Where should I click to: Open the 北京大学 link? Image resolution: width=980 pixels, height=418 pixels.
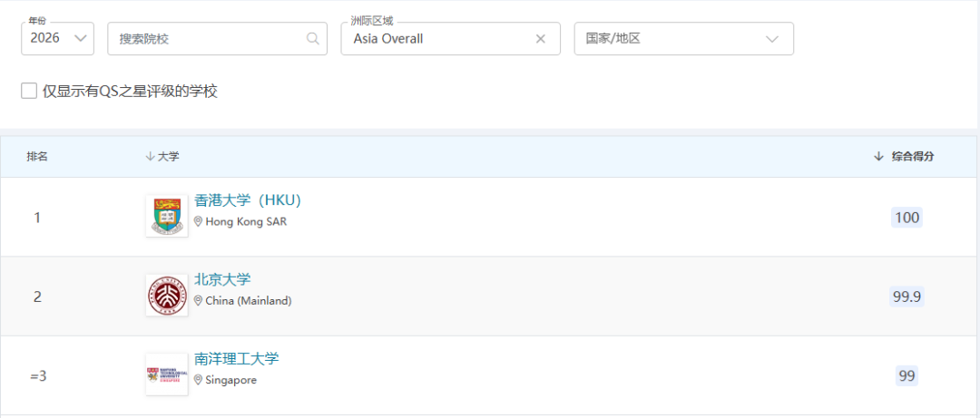(222, 279)
